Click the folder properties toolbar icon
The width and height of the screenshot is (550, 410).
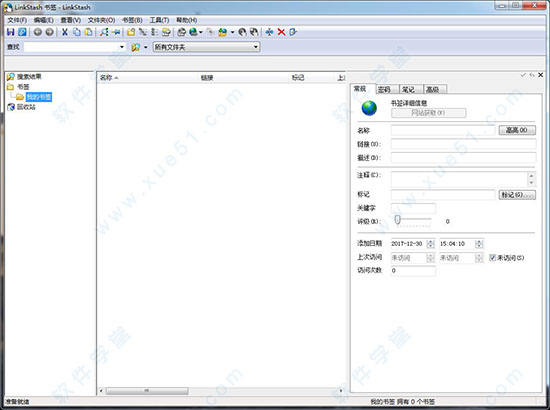point(166,32)
